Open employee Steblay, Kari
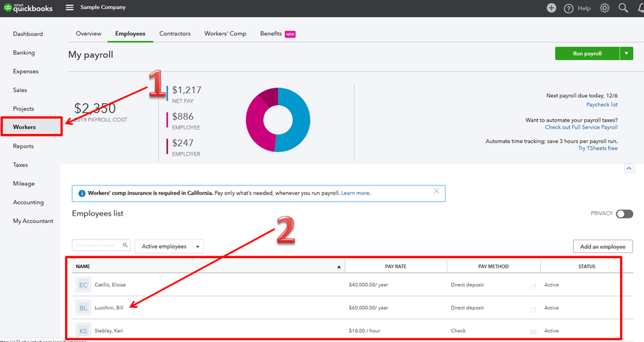 tap(109, 331)
